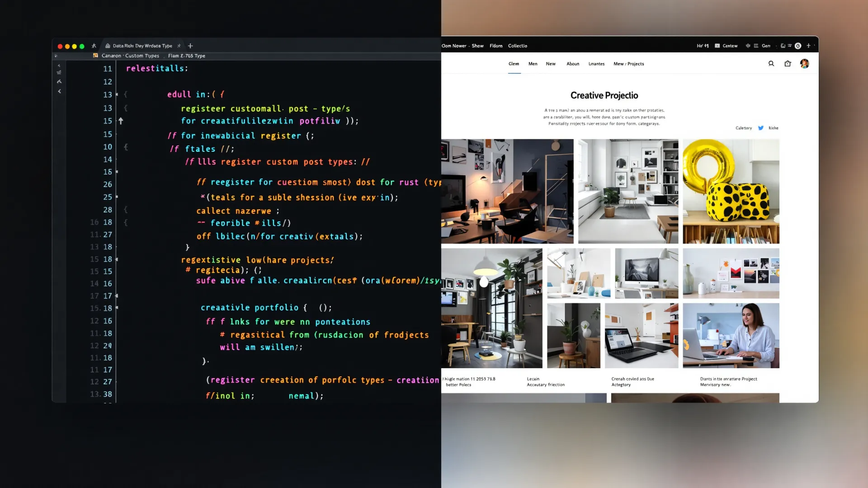Open thumbnail of woman at laptop

click(731, 335)
